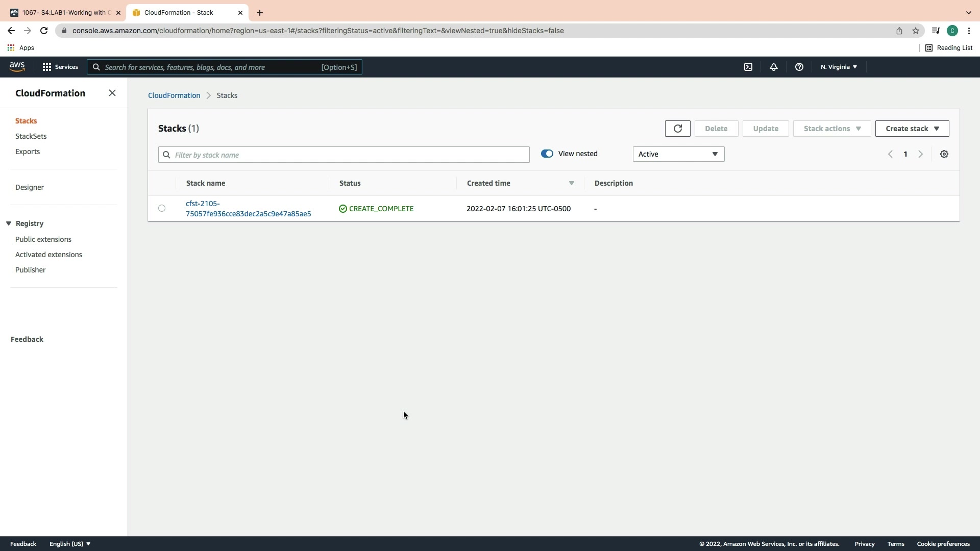Open StackSets in the sidebar
Image resolution: width=980 pixels, height=551 pixels.
tap(31, 136)
